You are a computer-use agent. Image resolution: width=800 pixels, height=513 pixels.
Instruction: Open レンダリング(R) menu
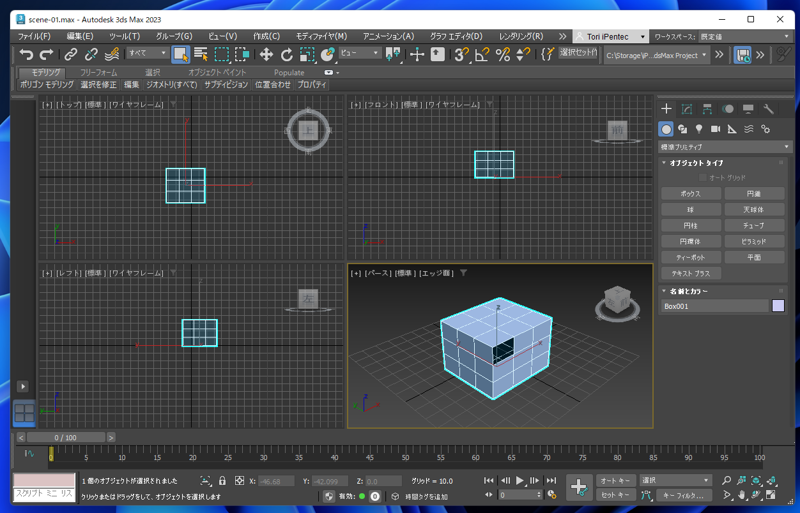coord(521,36)
